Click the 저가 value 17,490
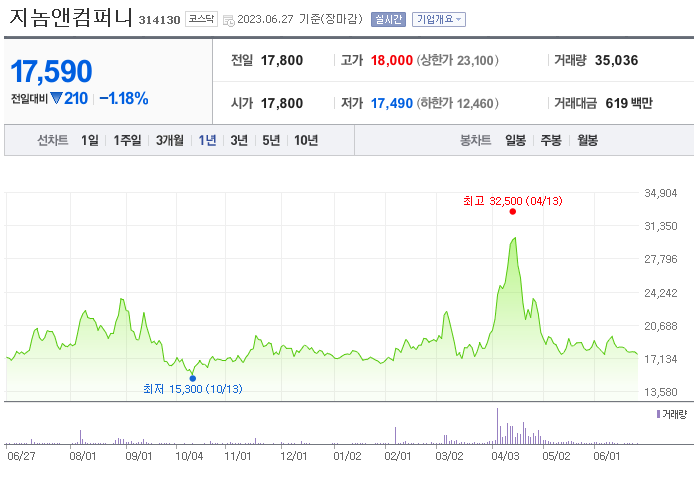Image resolution: width=694 pixels, height=479 pixels. click(392, 103)
